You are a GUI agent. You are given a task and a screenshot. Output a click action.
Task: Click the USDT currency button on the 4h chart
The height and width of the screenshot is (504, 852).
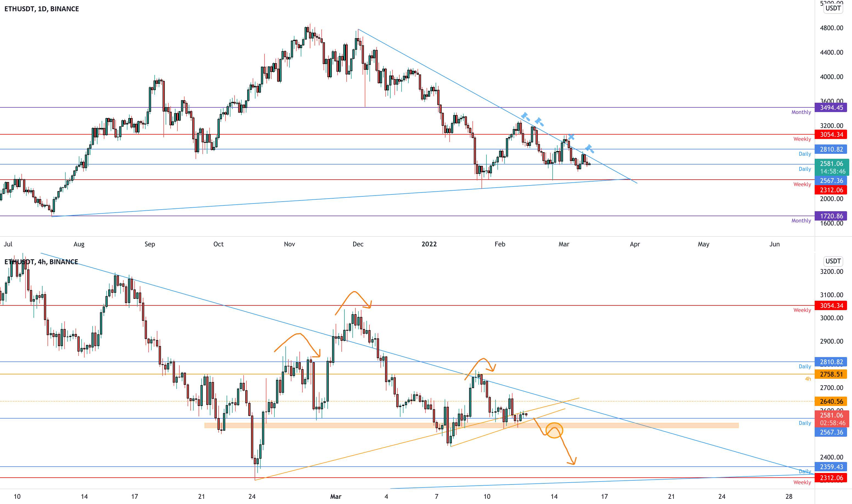click(x=833, y=261)
